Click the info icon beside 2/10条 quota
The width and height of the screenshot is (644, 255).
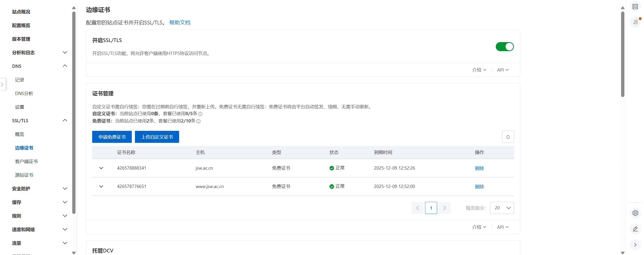pos(198,121)
